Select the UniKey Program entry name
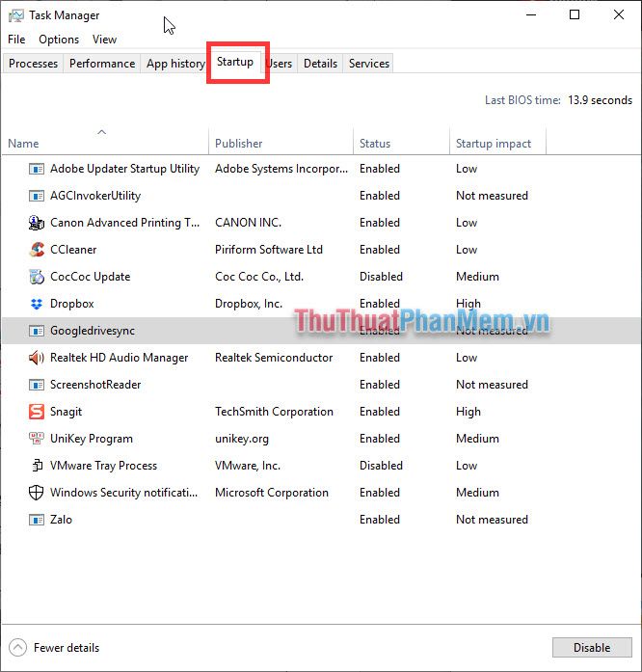 pyautogui.click(x=92, y=439)
